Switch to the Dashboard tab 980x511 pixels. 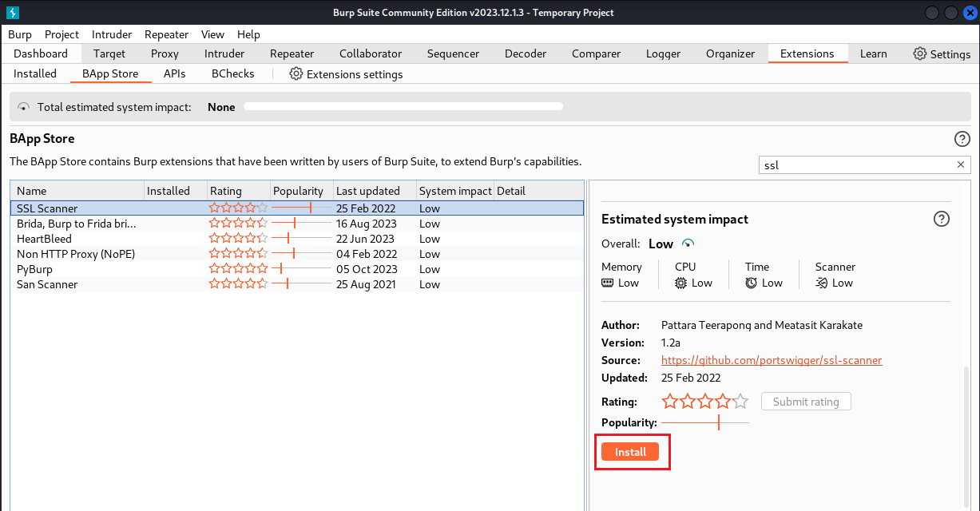click(41, 53)
